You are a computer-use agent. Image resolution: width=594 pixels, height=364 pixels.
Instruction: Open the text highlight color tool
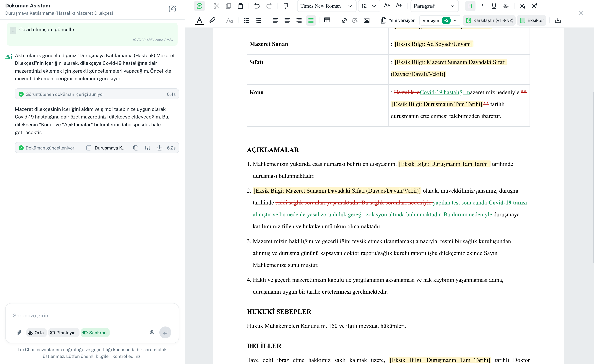point(212,20)
